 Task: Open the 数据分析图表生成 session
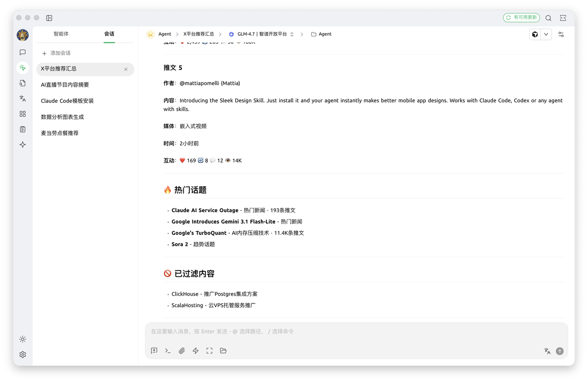(85, 117)
